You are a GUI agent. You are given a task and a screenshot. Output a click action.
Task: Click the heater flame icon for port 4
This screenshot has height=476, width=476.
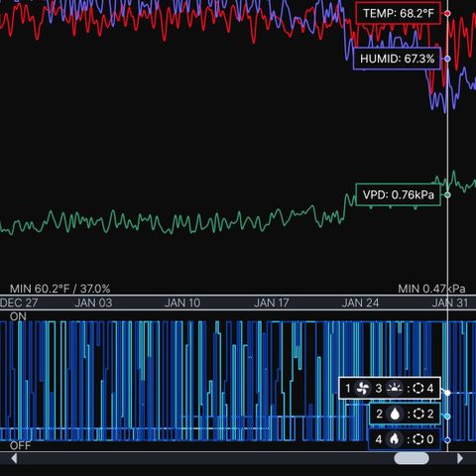coord(394,439)
